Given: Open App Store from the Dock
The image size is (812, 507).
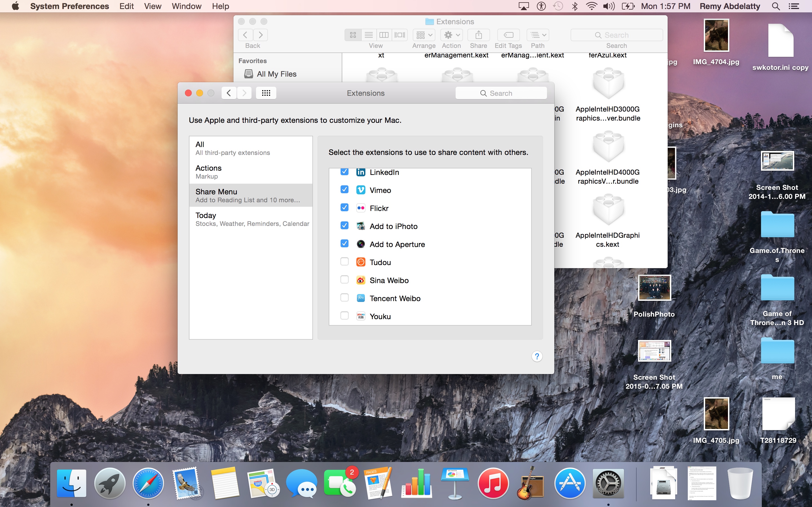Looking at the screenshot, I should (570, 483).
